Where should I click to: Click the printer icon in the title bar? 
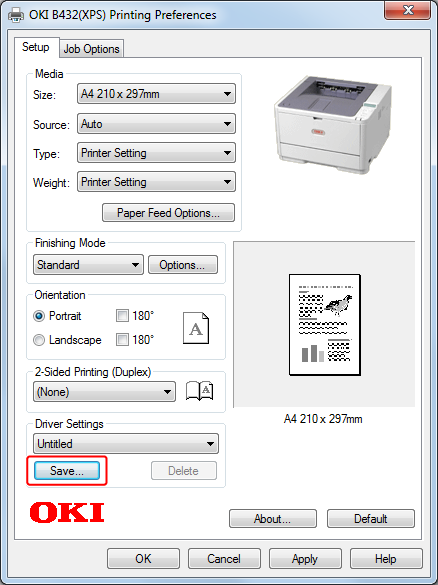(x=16, y=15)
